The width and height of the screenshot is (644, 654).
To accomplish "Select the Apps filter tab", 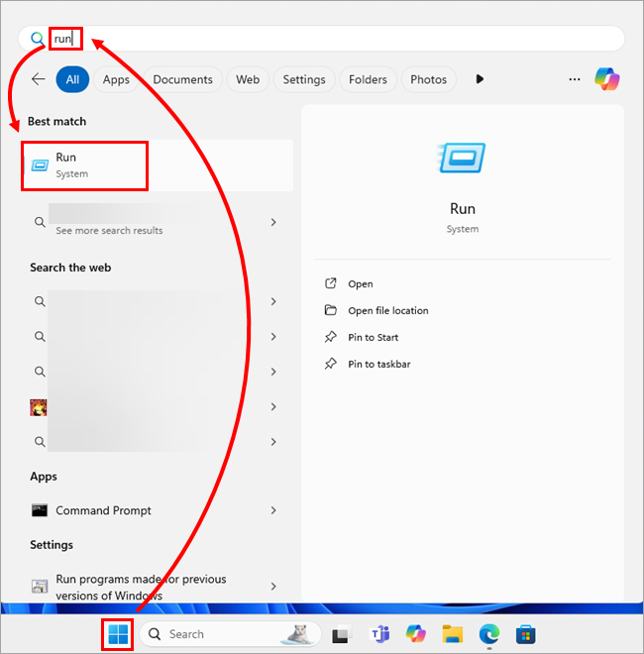I will coord(116,79).
